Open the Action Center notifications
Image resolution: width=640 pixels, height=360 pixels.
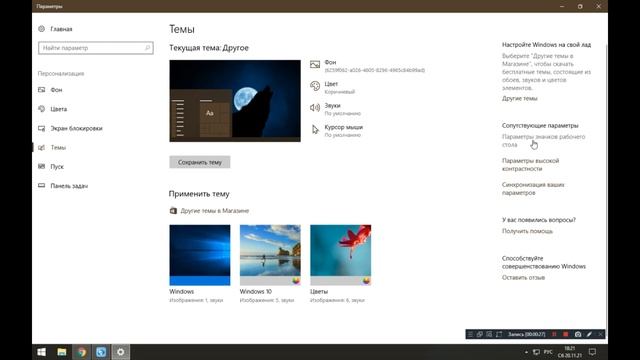(x=593, y=352)
